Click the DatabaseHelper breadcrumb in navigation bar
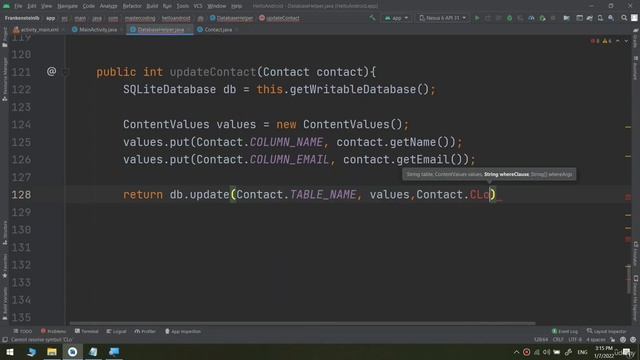The width and height of the screenshot is (640, 360). 231,18
